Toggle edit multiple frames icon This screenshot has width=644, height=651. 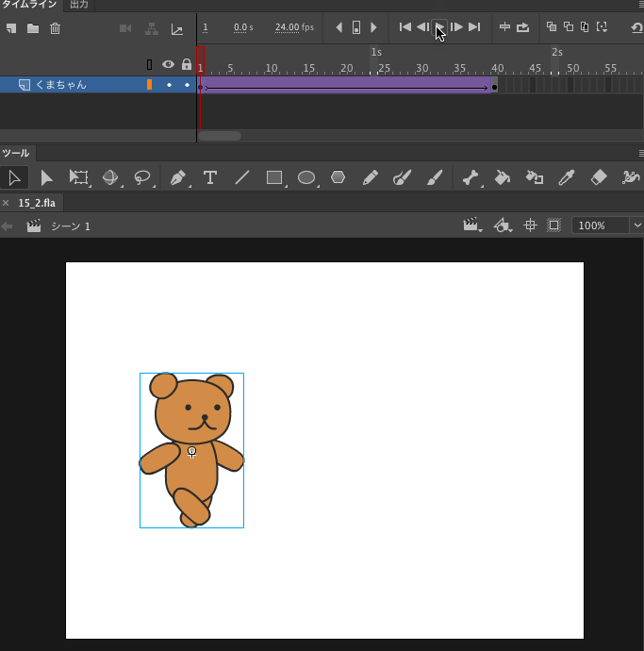point(585,27)
